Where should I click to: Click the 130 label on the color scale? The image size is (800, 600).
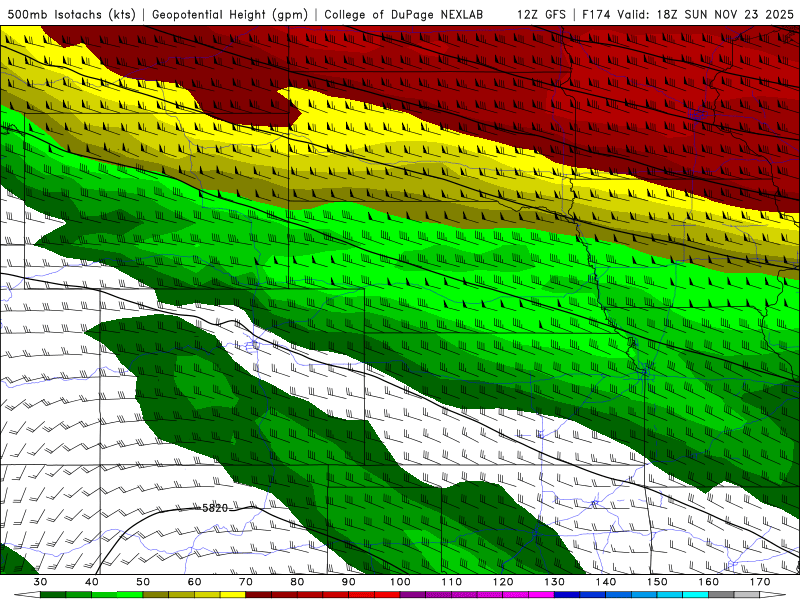(555, 582)
